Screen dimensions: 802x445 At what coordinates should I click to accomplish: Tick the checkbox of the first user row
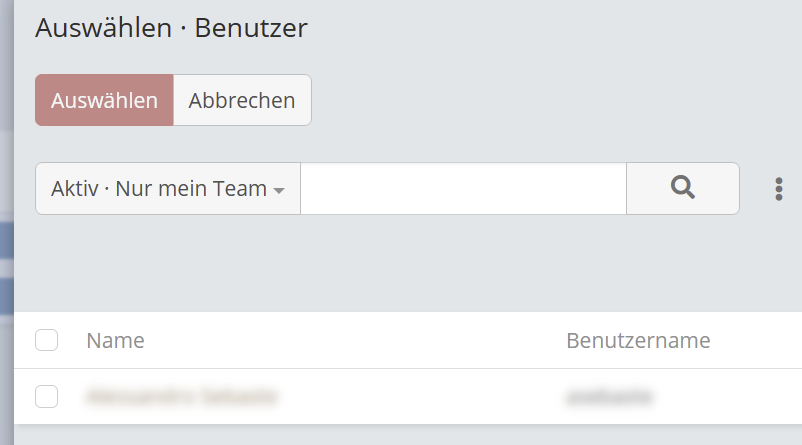(x=47, y=396)
